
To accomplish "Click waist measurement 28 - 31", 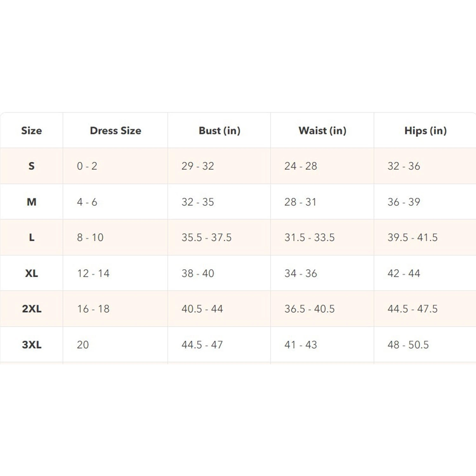I will pos(300,202).
